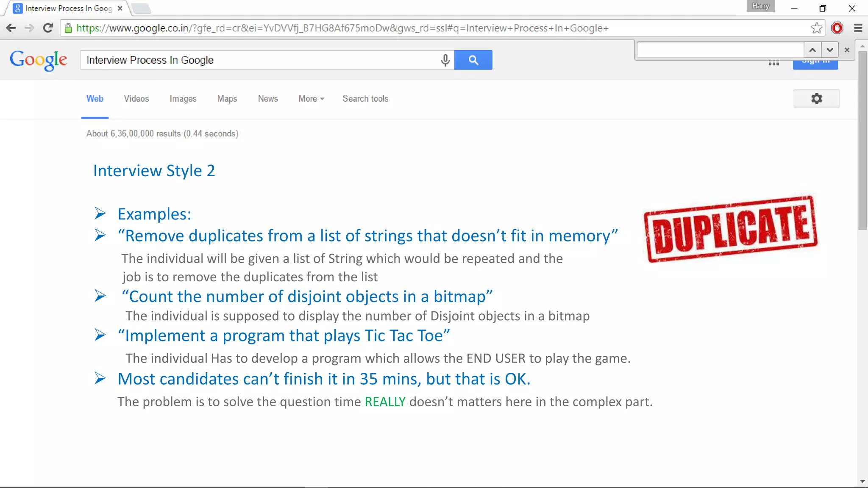Jump to next find-bar match

[830, 50]
